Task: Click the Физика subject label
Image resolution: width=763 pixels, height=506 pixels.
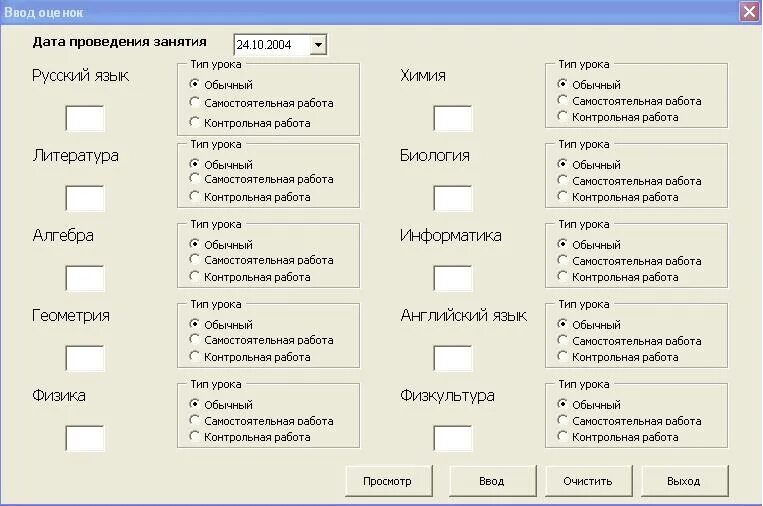Action: point(59,395)
